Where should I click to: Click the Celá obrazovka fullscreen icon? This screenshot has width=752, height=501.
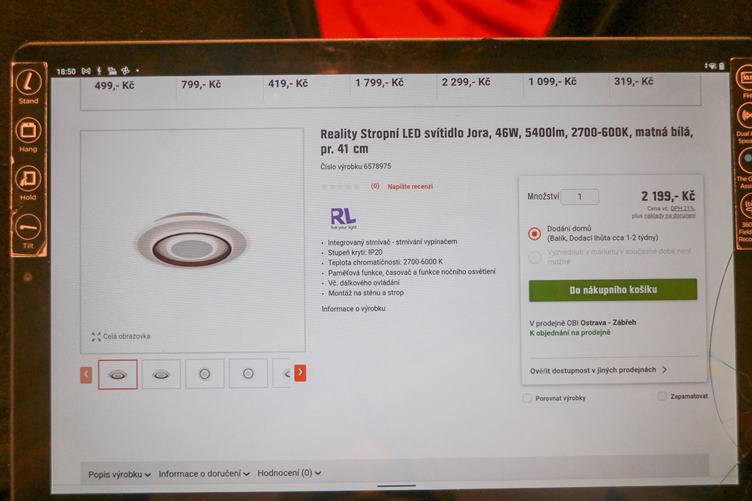[x=96, y=337]
